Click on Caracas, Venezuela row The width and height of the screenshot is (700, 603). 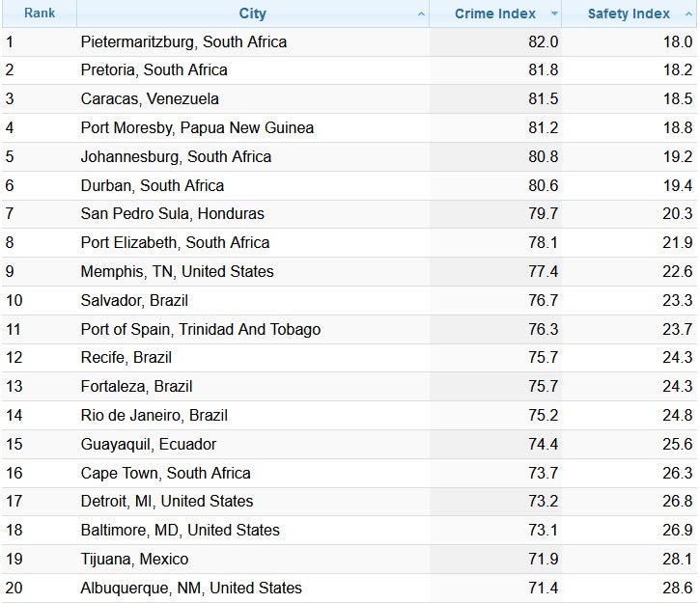[x=150, y=98]
